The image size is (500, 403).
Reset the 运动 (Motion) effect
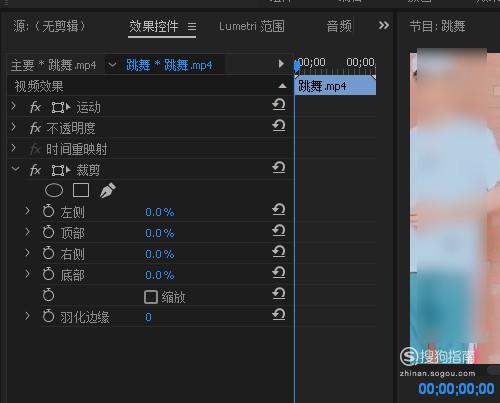[x=279, y=105]
